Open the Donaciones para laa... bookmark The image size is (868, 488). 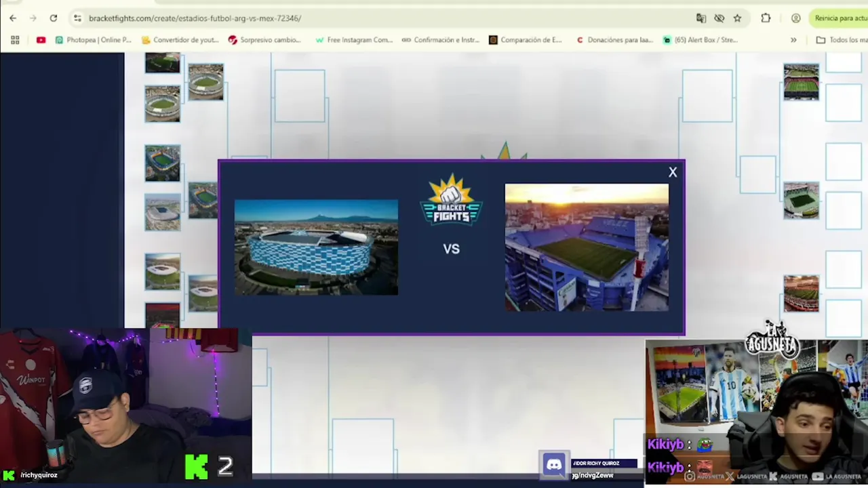[614, 40]
